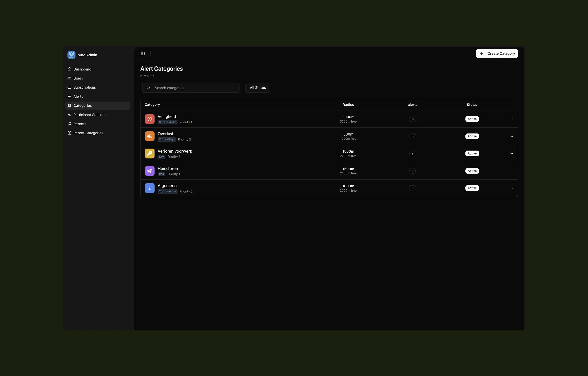Open Reports using the flag icon
The image size is (588, 376).
pos(69,124)
